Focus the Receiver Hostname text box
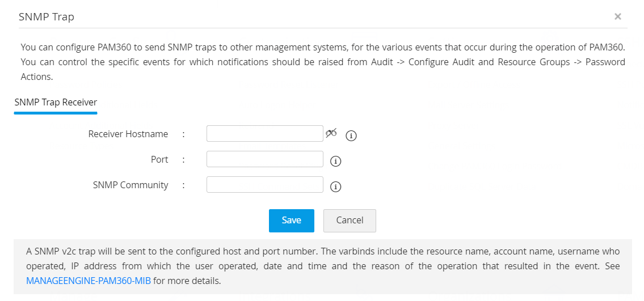This screenshot has width=644, height=301. [x=264, y=134]
